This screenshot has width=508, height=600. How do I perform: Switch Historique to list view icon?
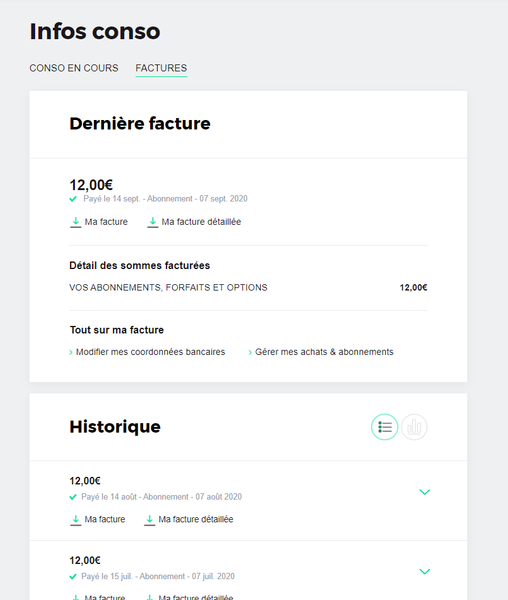coord(384,427)
